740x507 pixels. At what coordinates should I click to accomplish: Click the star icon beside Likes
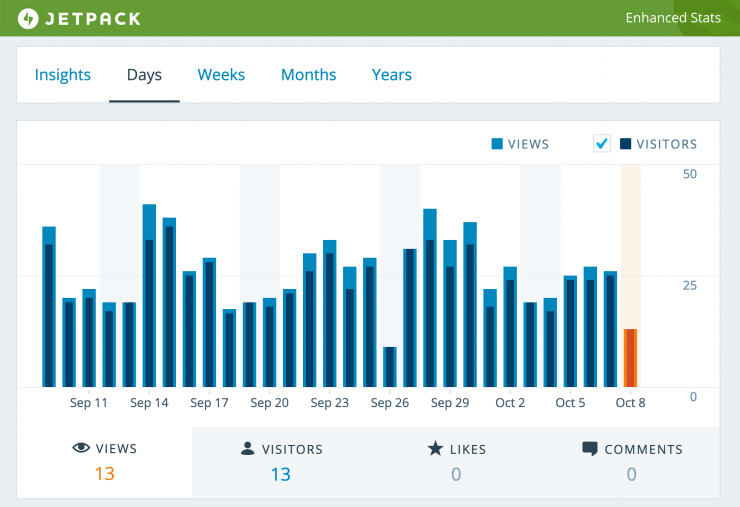435,448
